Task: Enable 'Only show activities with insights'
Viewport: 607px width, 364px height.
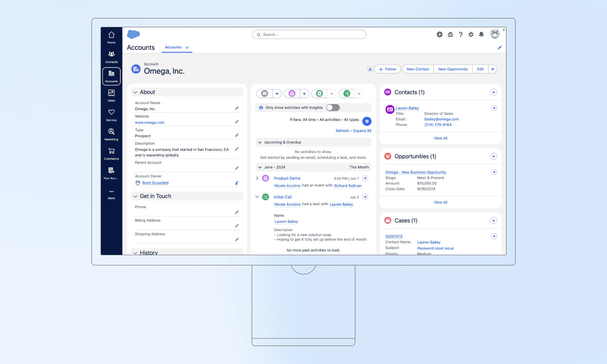Action: (333, 107)
